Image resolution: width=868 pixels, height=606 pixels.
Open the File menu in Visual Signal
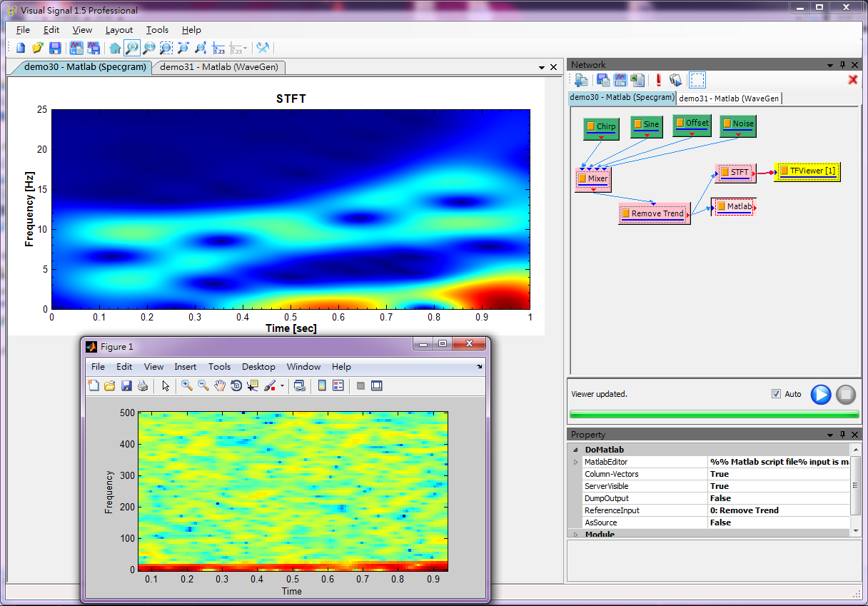click(23, 30)
